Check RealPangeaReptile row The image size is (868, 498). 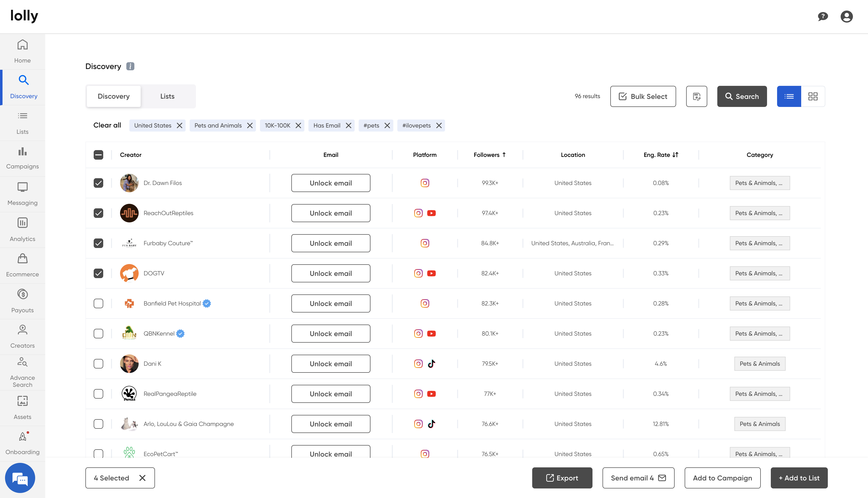(98, 394)
